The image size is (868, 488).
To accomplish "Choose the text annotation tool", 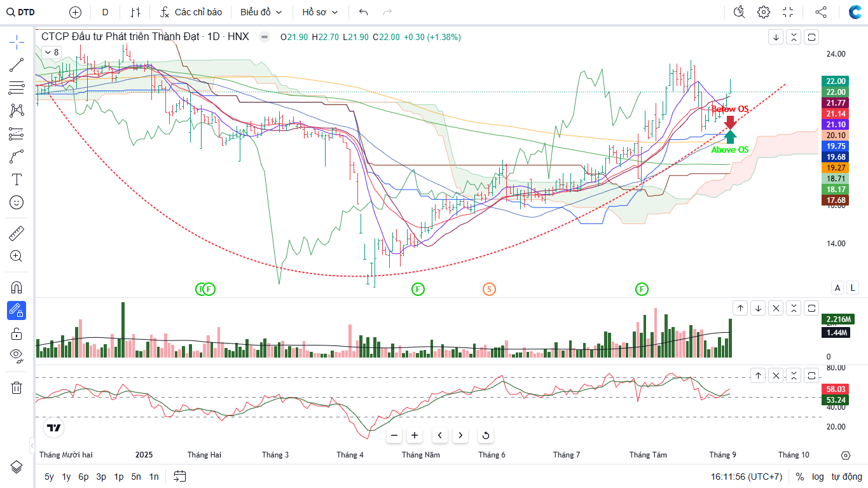I will pos(17,179).
